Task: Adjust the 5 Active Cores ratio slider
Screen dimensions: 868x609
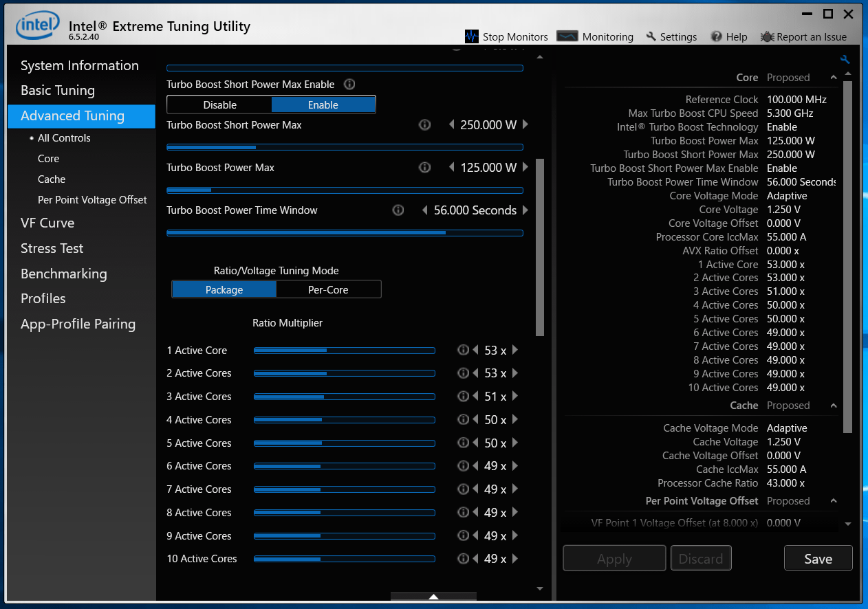Action: 345,443
